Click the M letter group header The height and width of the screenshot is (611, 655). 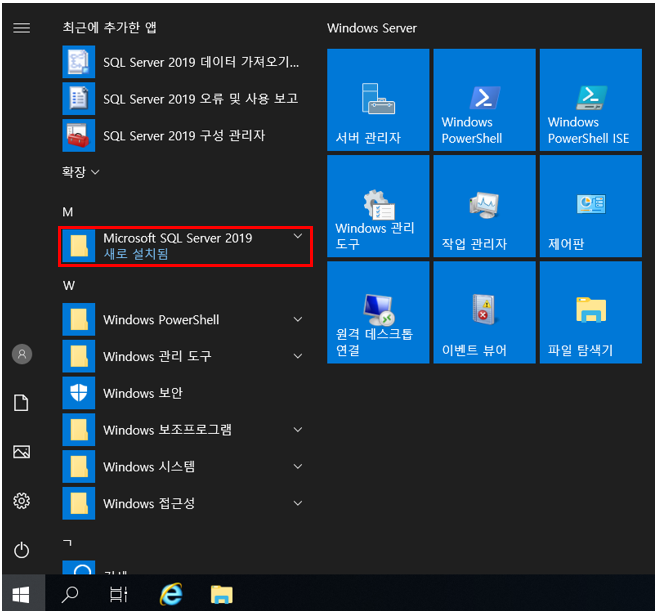tap(68, 212)
